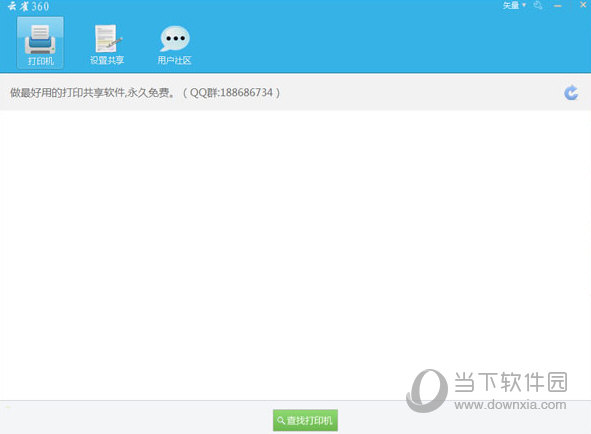Image resolution: width=591 pixels, height=434 pixels.
Task: Open the 矢量 dropdown in title bar
Action: click(514, 5)
